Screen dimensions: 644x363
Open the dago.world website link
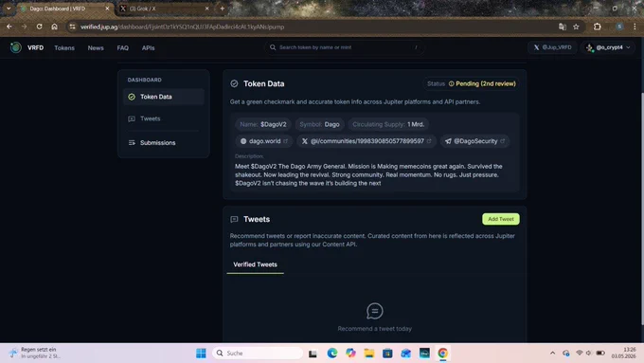(x=263, y=141)
